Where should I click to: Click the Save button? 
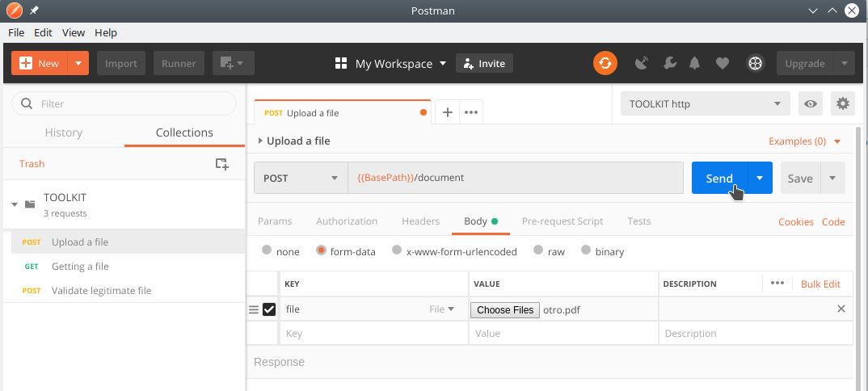[800, 178]
